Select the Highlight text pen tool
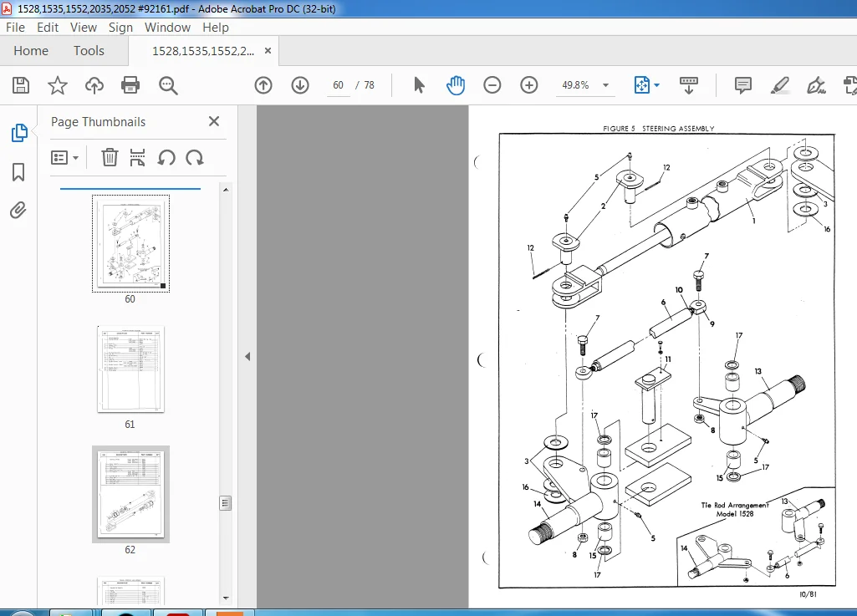Viewport: 857px width, 616px height. [x=779, y=85]
